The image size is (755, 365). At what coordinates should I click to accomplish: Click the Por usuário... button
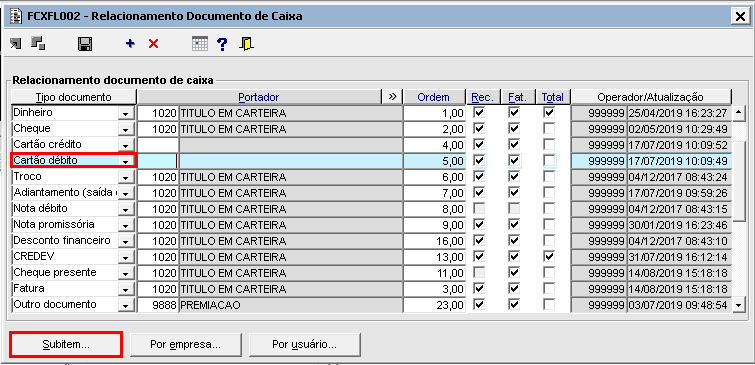pos(304,344)
